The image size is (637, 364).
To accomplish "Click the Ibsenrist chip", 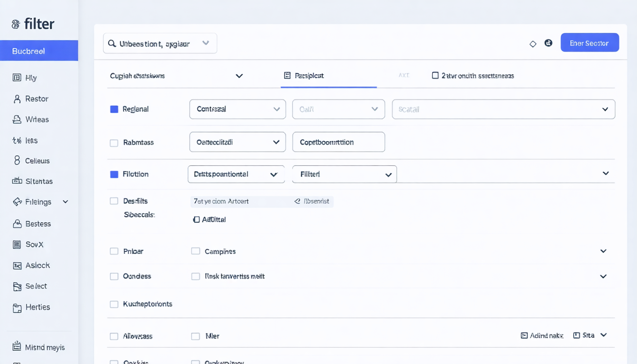I will (x=312, y=201).
